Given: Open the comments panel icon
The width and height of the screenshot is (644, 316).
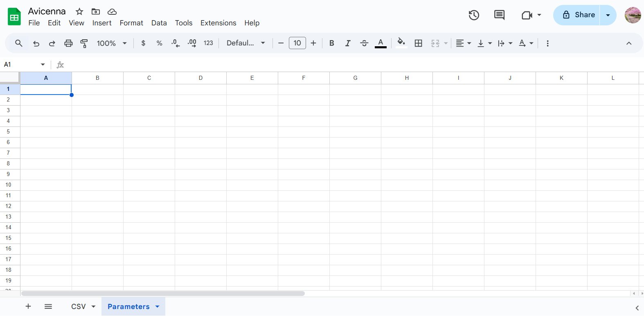Looking at the screenshot, I should (499, 15).
